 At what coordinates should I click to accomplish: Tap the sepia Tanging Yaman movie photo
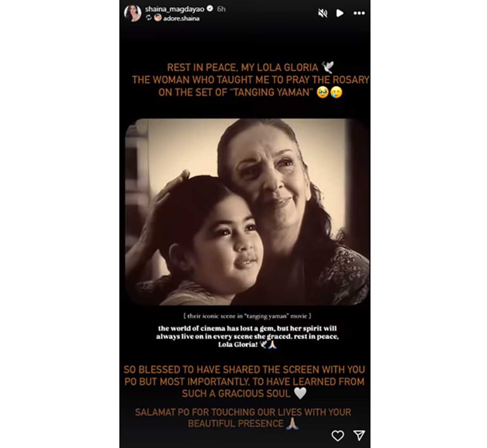coord(247,212)
